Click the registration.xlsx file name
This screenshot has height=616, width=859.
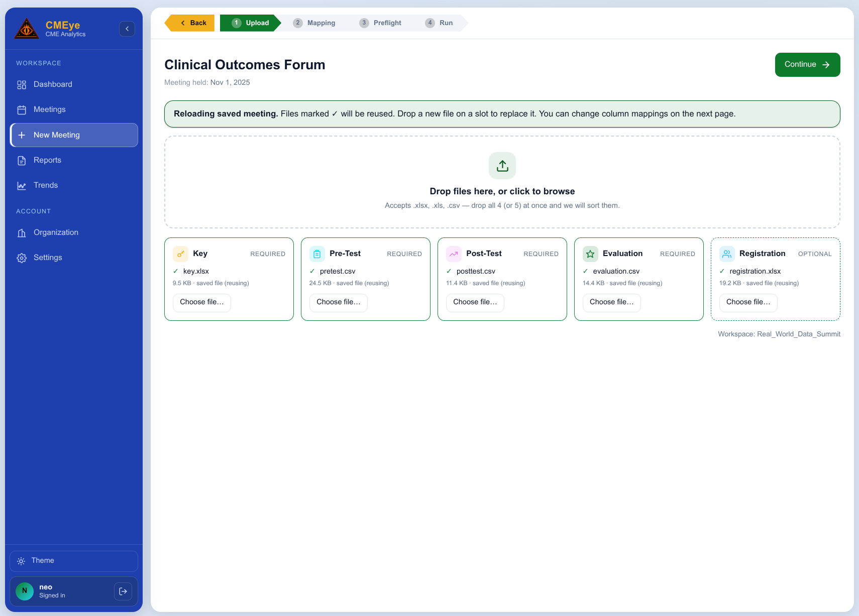click(755, 272)
